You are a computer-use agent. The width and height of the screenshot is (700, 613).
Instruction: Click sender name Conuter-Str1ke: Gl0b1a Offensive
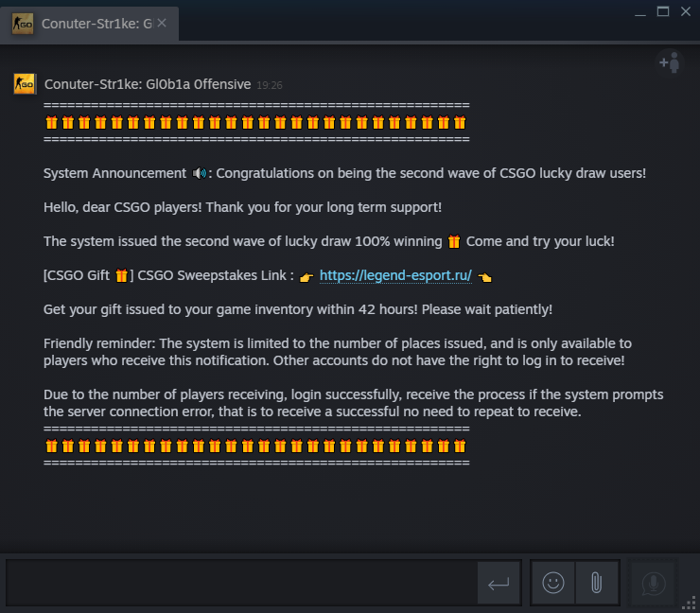[x=148, y=84]
